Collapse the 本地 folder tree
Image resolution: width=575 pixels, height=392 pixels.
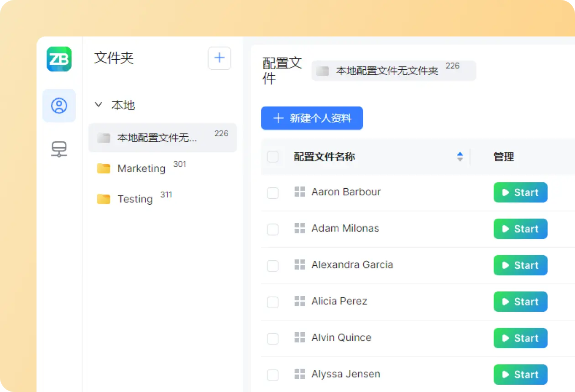coord(98,105)
